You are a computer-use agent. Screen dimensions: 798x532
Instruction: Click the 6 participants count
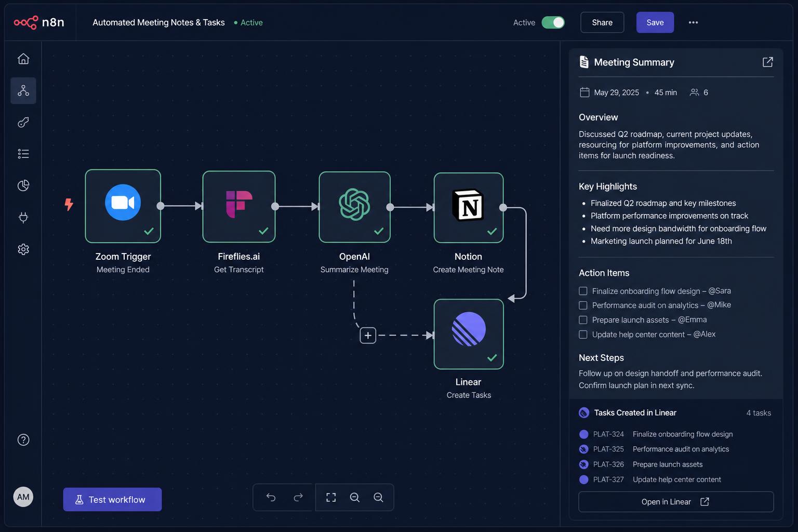tap(706, 92)
